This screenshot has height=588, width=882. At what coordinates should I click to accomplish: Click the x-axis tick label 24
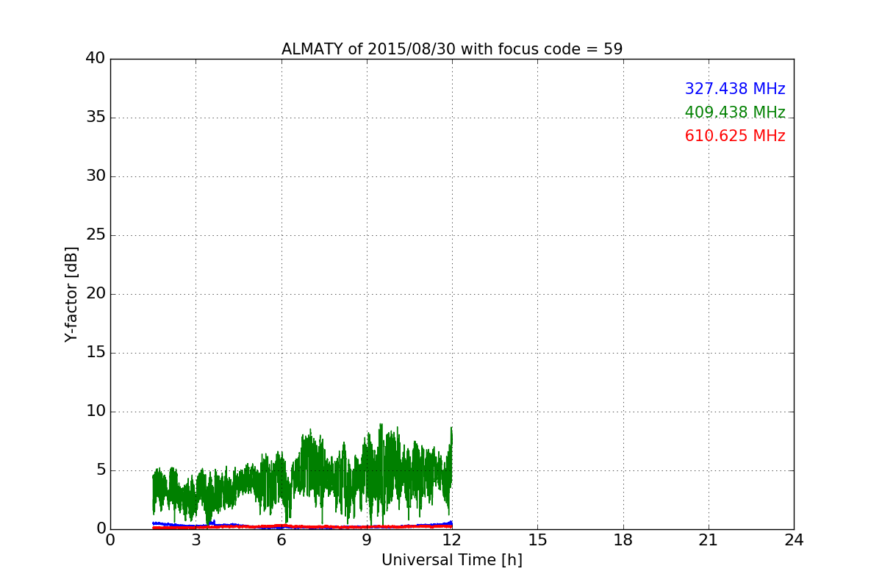[794, 540]
